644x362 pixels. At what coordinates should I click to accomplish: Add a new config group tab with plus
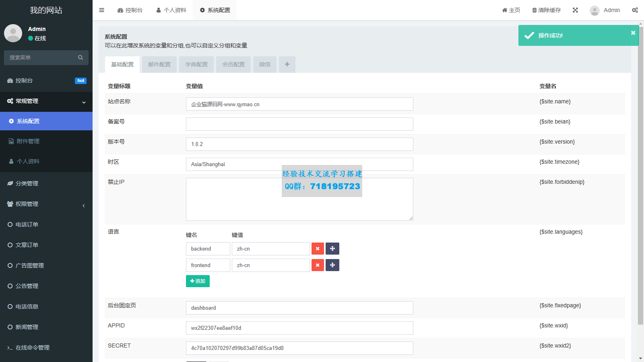tap(287, 64)
